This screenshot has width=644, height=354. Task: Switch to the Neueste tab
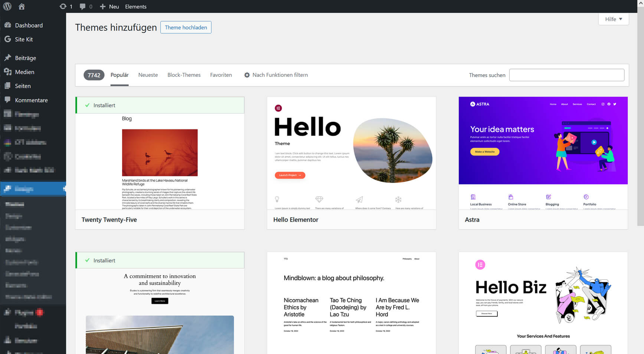tap(148, 75)
